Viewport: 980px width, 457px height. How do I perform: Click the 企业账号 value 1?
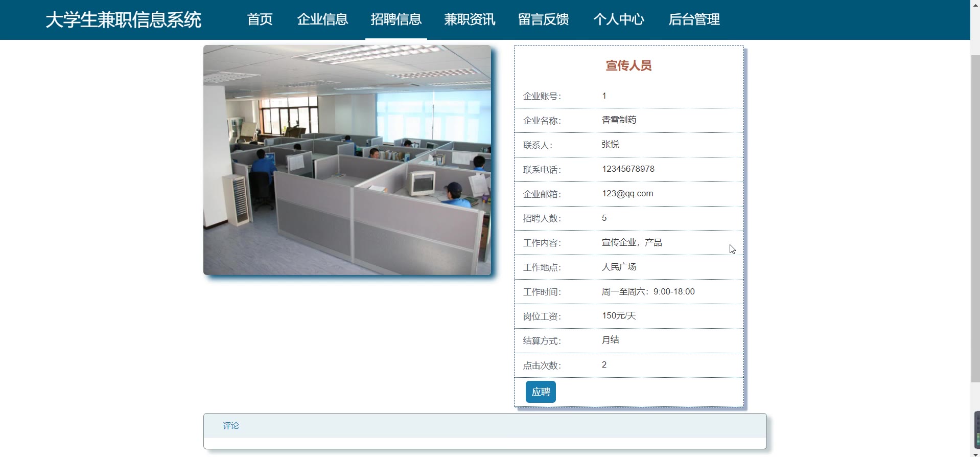point(604,96)
